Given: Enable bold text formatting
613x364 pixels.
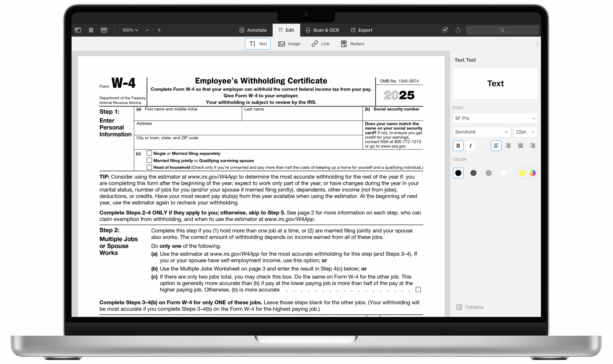Looking at the screenshot, I should (x=458, y=146).
